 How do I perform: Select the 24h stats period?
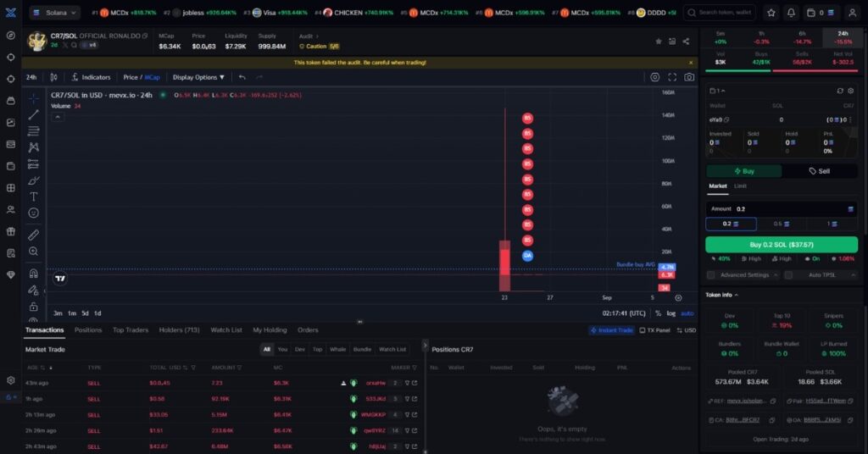coord(843,37)
